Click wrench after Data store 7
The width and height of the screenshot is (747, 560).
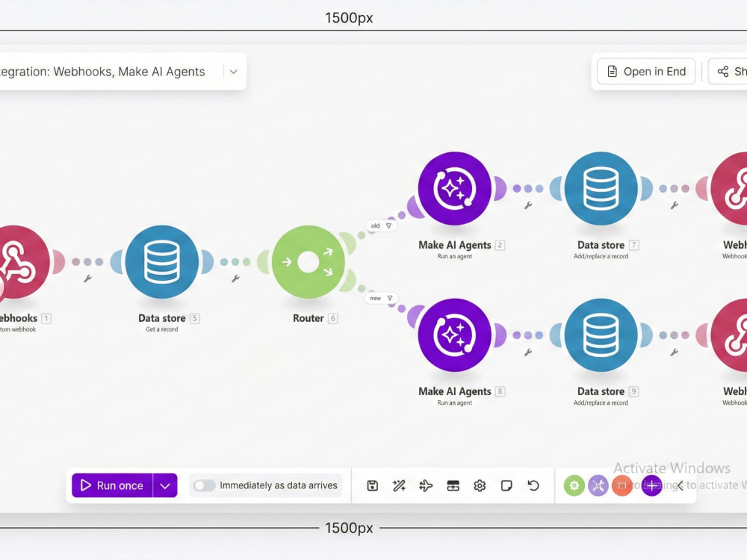coord(674,205)
